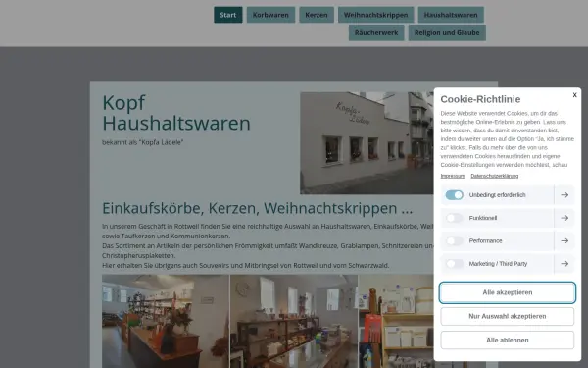The image size is (588, 368).
Task: Click the line about Souvenirs und Mitbringsel
Action: (246, 266)
